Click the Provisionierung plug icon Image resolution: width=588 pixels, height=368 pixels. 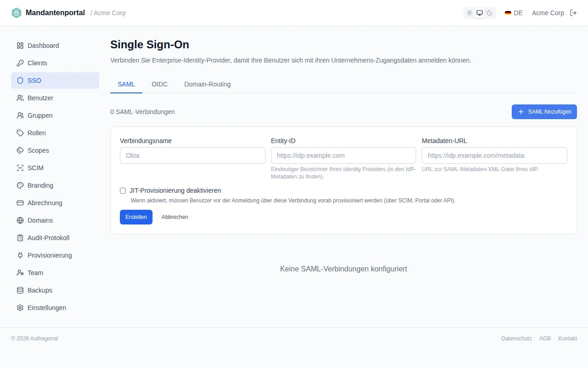(x=20, y=255)
